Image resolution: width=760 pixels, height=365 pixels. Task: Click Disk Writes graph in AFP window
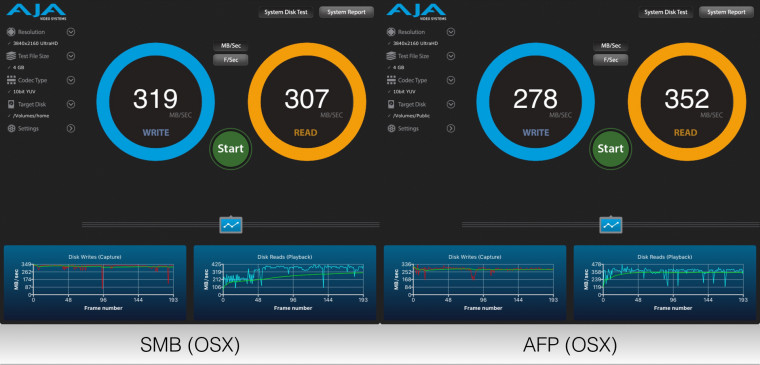[x=475, y=283]
